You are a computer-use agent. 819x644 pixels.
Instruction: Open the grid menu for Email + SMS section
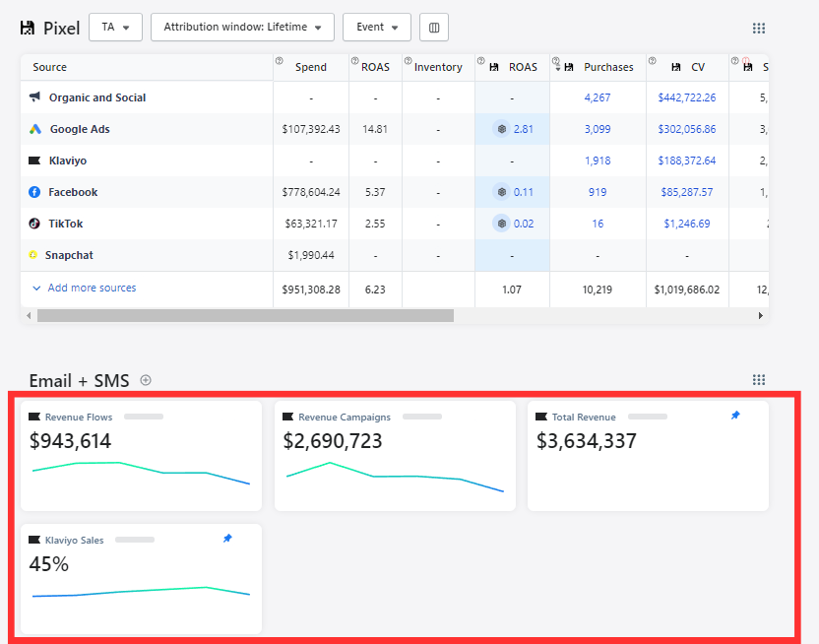758,380
